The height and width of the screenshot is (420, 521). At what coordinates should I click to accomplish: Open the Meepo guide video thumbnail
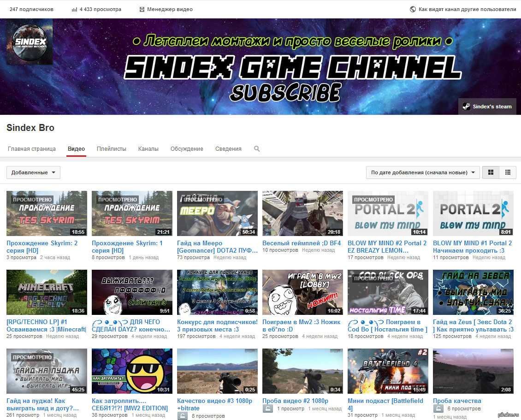click(217, 213)
